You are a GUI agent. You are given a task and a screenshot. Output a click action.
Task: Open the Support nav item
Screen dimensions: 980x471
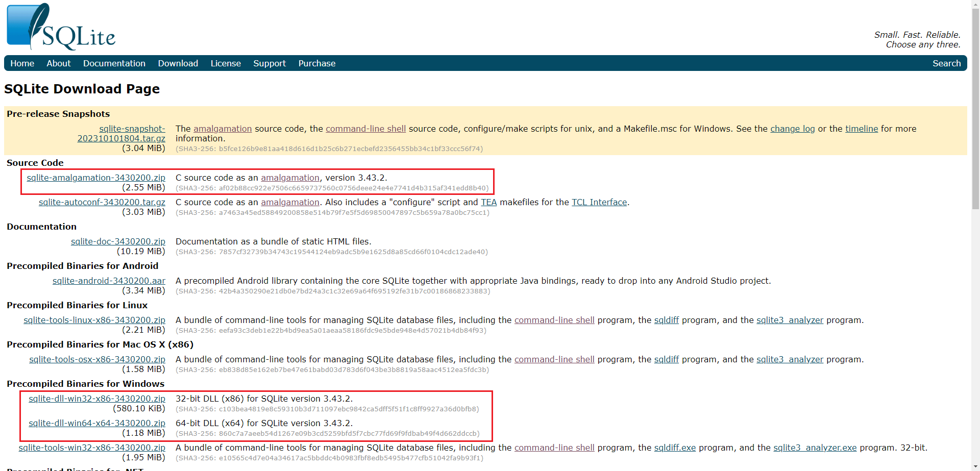(x=269, y=63)
